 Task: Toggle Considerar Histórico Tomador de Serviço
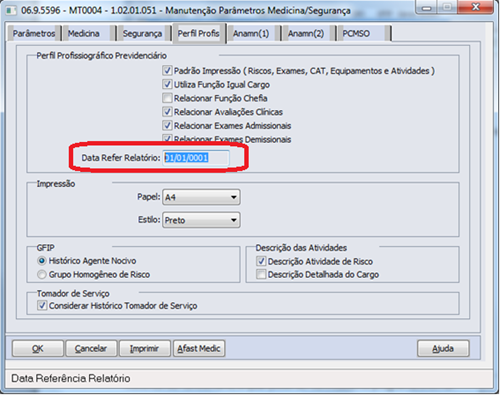tap(42, 305)
